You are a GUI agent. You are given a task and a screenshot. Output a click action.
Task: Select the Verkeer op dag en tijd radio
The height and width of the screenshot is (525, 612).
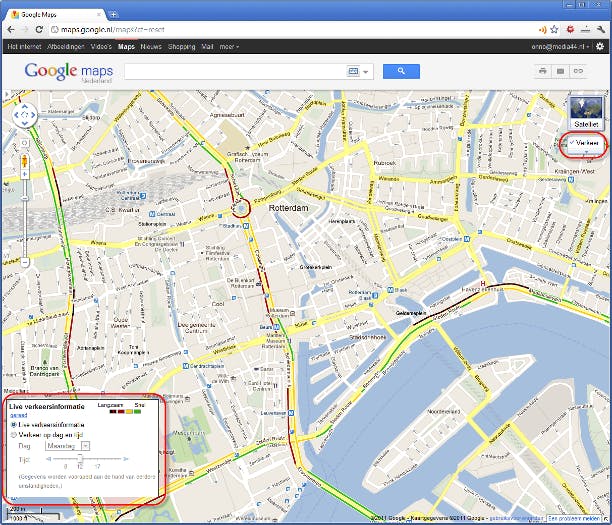click(13, 434)
